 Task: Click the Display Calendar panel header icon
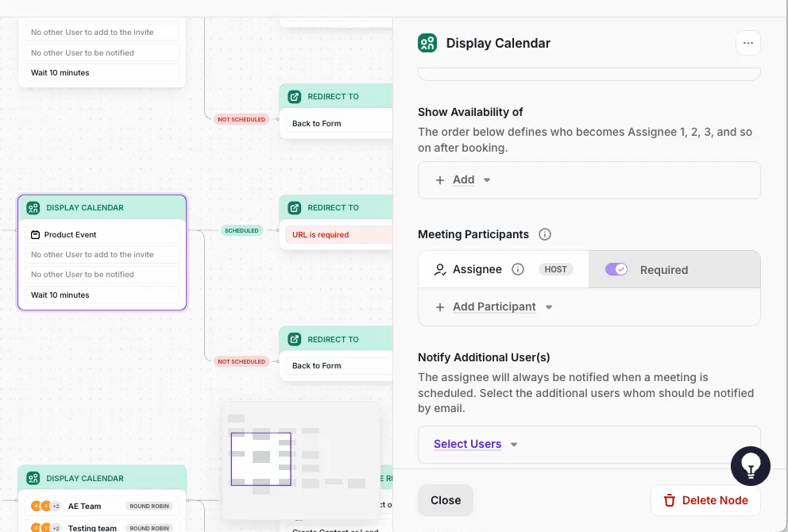coord(427,43)
